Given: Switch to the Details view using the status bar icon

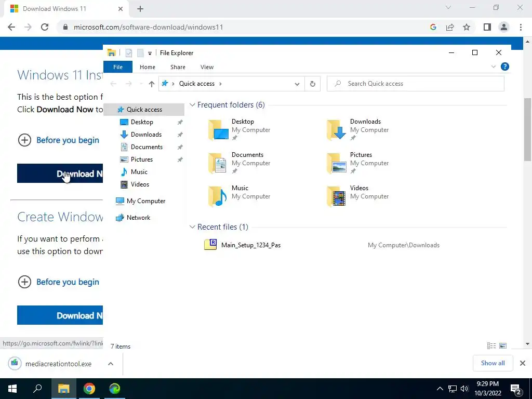Looking at the screenshot, I should click(x=491, y=345).
